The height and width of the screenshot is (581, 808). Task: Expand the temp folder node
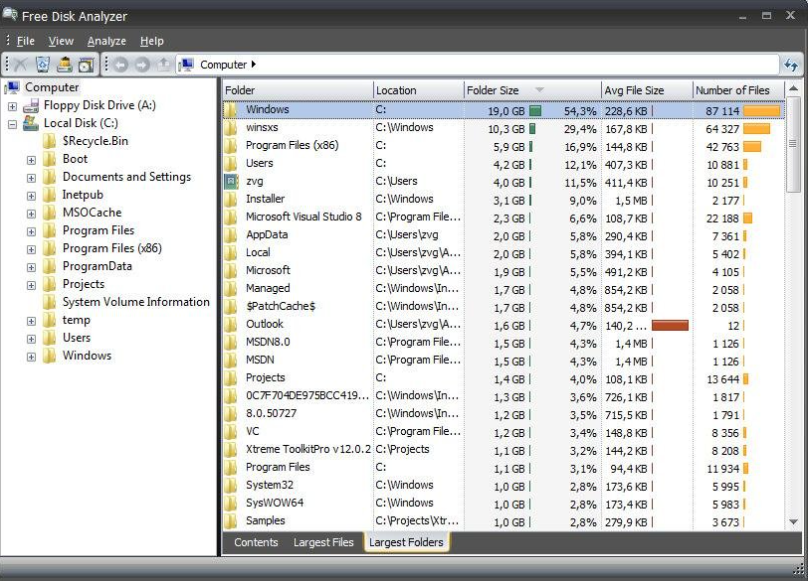(31, 321)
